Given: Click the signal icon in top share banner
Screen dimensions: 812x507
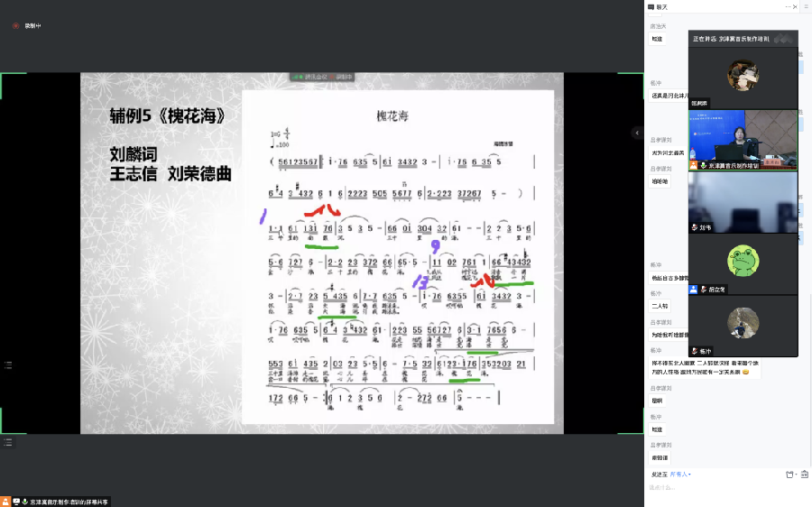Looking at the screenshot, I should pyautogui.click(x=297, y=77).
